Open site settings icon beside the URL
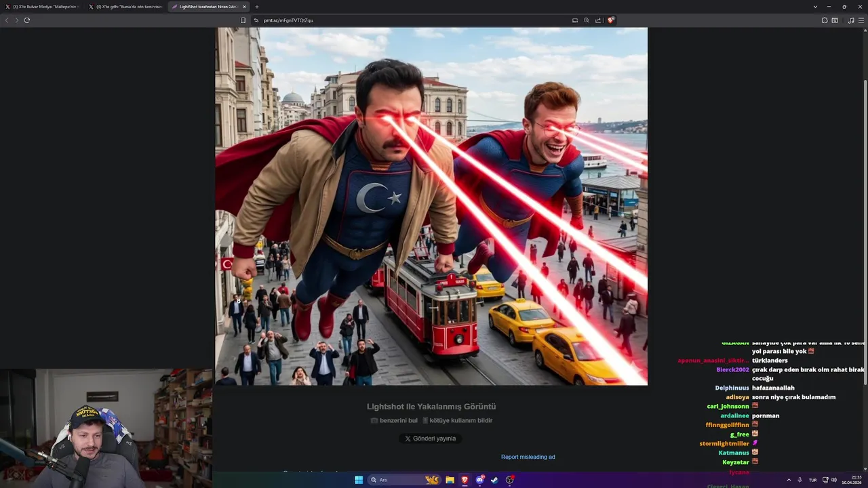868x488 pixels. pos(256,20)
